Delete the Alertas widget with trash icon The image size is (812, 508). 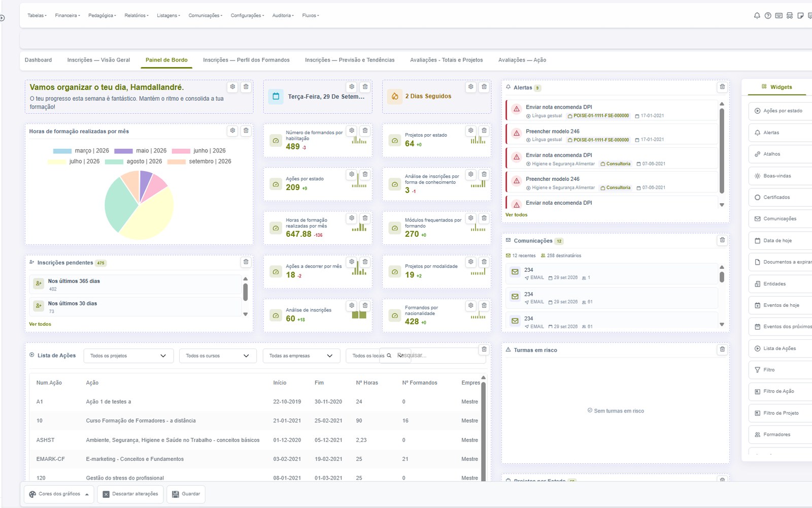[722, 87]
